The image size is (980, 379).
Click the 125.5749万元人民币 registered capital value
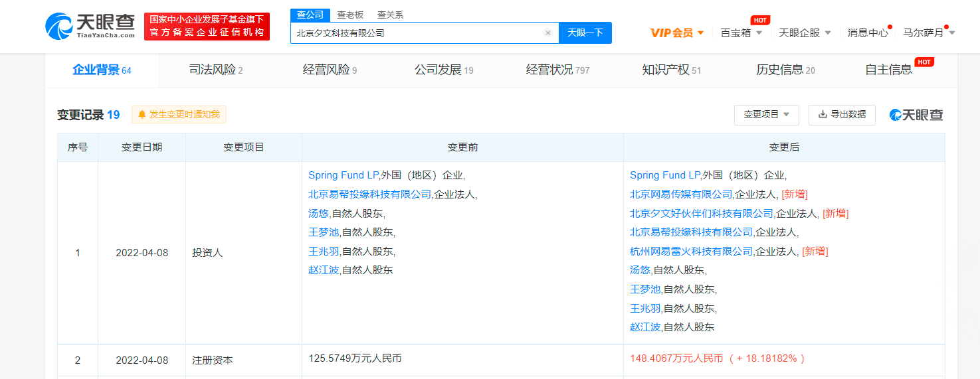coord(355,358)
